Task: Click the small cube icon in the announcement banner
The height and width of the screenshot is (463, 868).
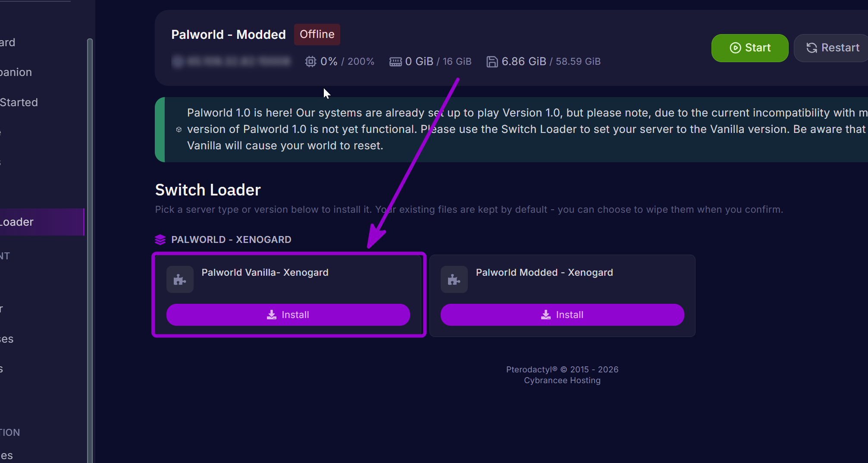Action: 179,129
